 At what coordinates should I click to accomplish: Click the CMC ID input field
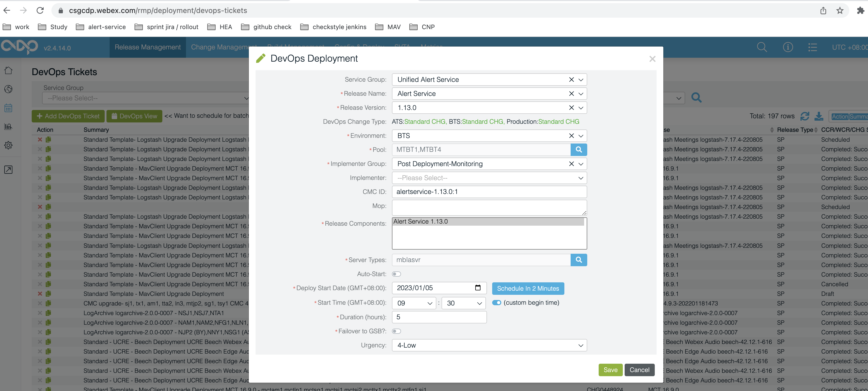[x=489, y=192]
